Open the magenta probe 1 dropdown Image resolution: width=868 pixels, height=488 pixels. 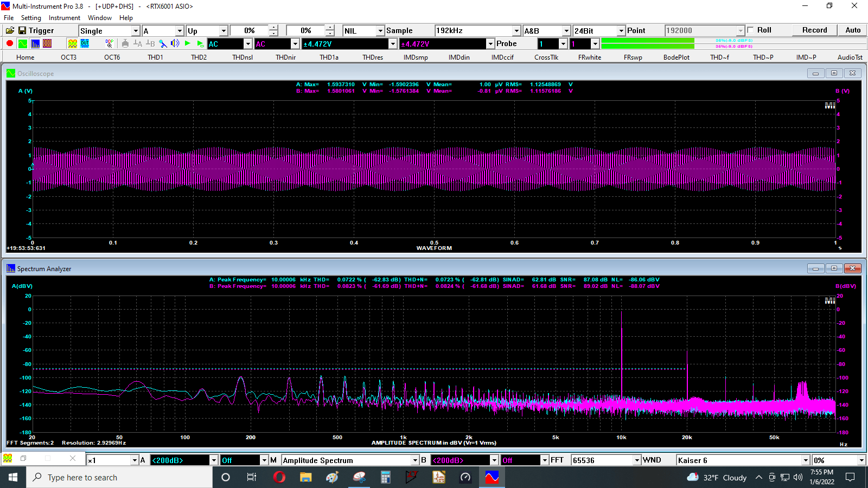coord(595,44)
